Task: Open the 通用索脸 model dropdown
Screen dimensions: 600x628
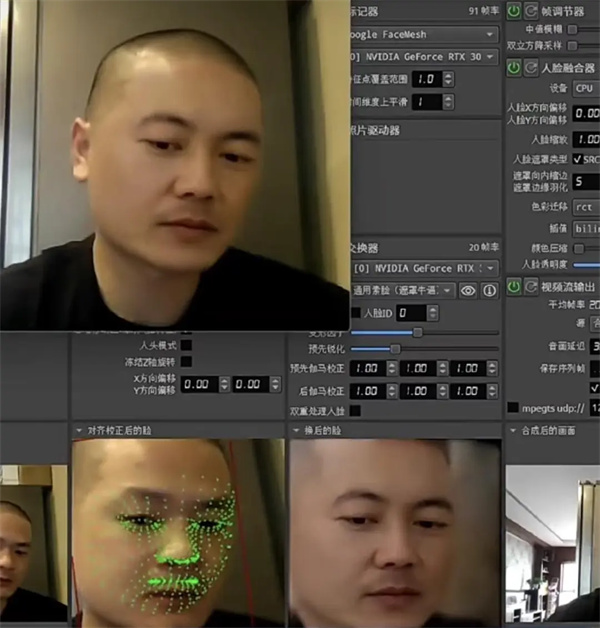Action: tap(403, 290)
